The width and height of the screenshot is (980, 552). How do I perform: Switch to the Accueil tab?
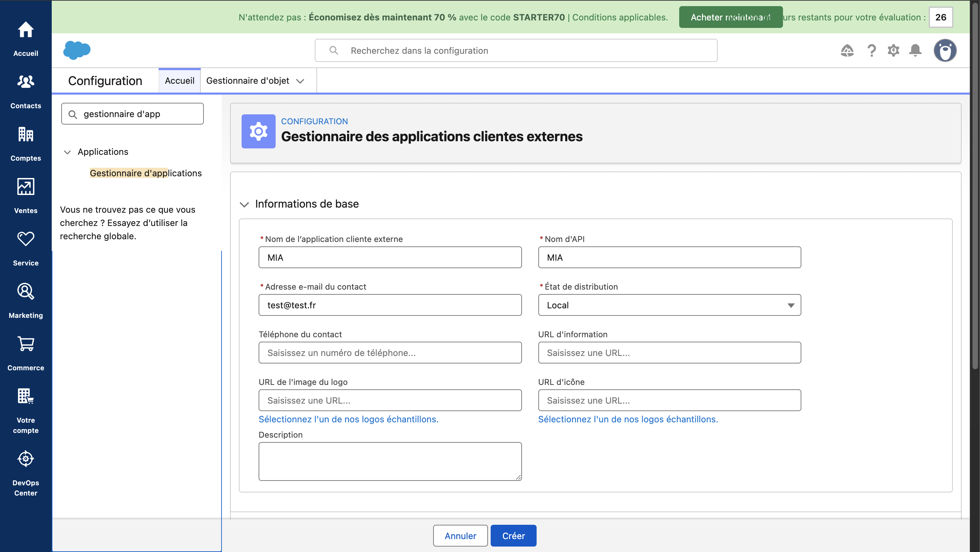[180, 81]
